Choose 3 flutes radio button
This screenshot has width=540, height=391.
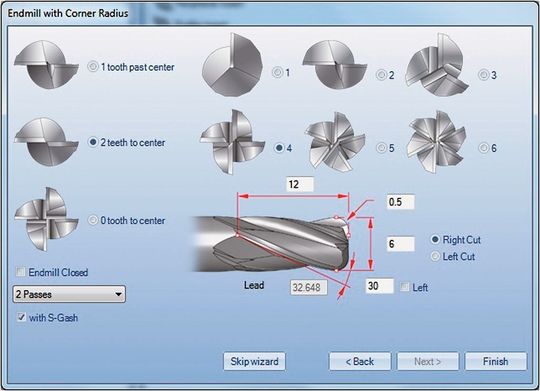click(484, 74)
